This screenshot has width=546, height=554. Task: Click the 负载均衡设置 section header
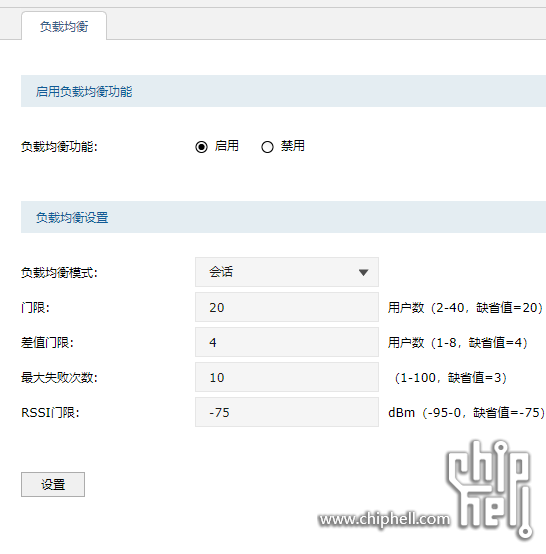[283, 217]
